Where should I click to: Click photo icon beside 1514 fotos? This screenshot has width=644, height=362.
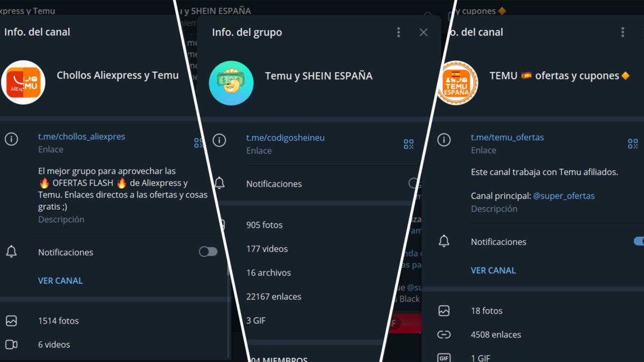pos(11,321)
